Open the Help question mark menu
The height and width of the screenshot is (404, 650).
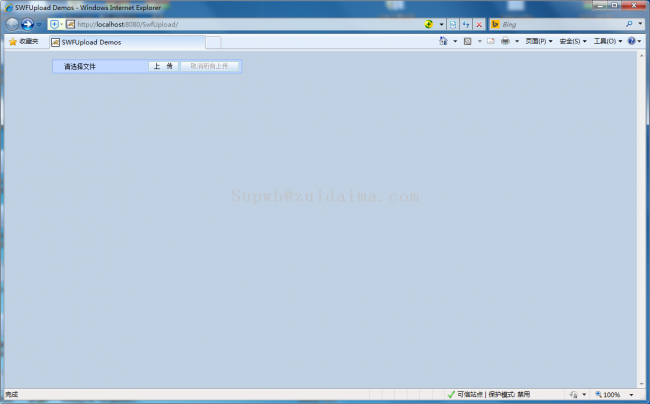click(x=632, y=42)
